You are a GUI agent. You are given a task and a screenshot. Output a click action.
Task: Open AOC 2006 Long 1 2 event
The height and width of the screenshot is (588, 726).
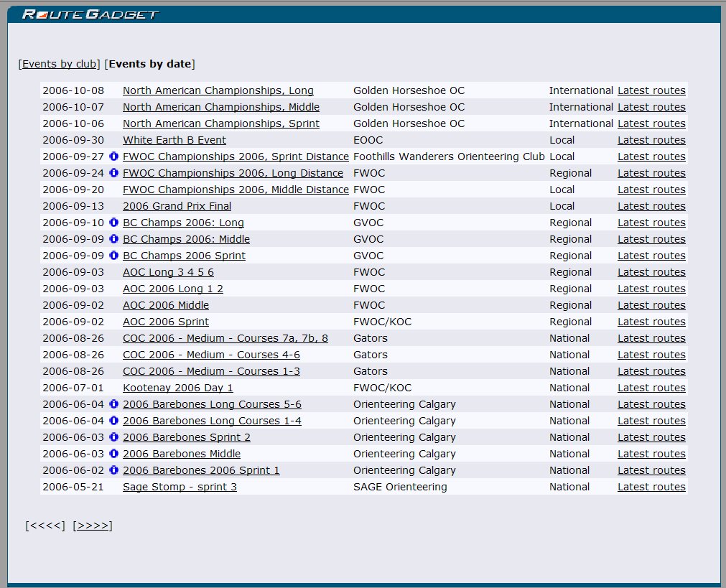point(172,289)
